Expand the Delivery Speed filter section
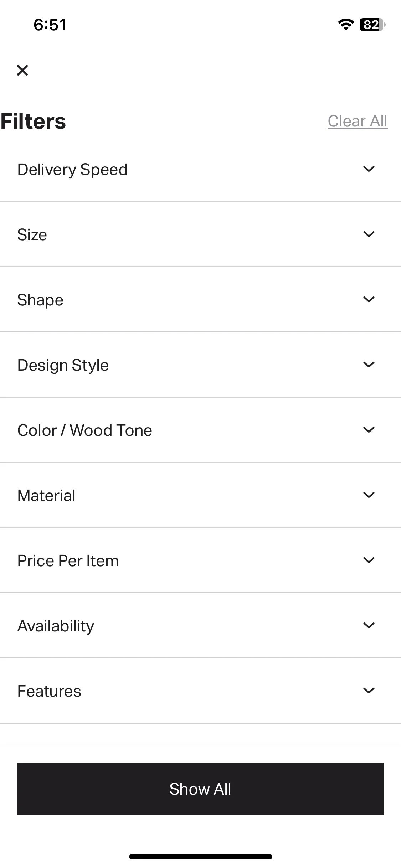The image size is (401, 868). pos(200,169)
